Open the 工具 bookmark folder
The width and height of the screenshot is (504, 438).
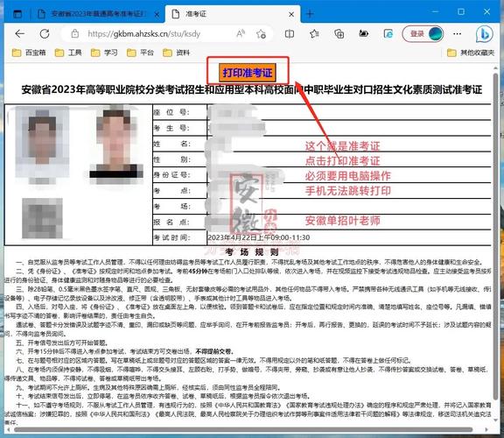[x=68, y=53]
